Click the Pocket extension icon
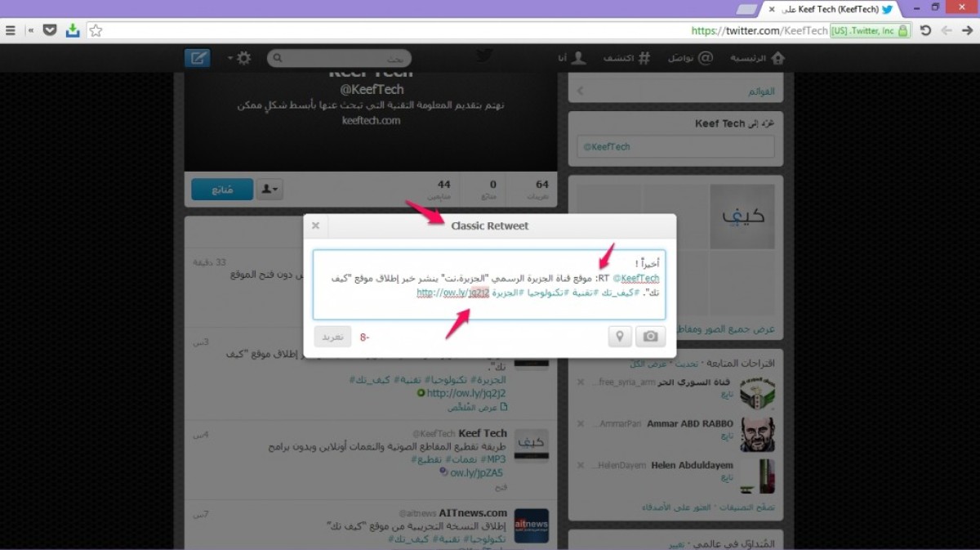 click(x=50, y=30)
